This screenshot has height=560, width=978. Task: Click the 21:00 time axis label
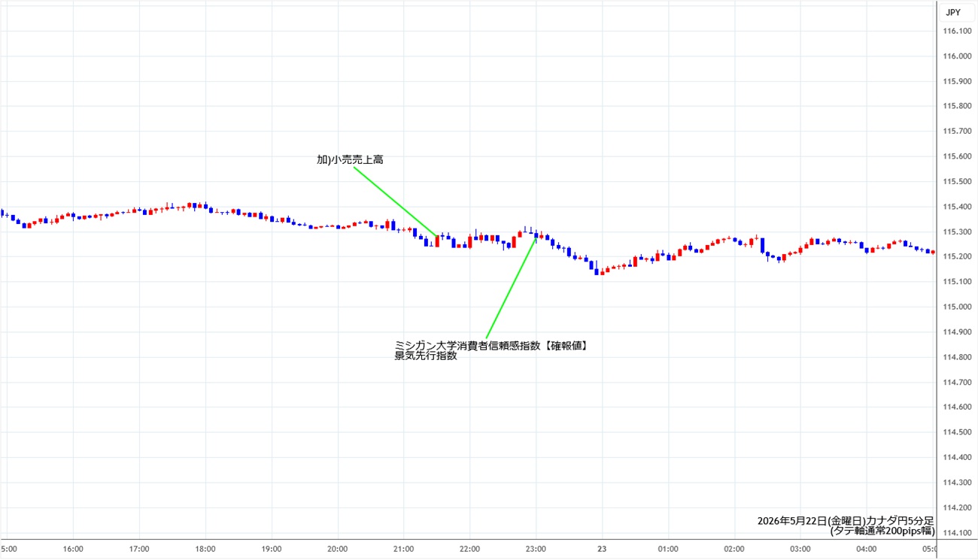click(404, 549)
